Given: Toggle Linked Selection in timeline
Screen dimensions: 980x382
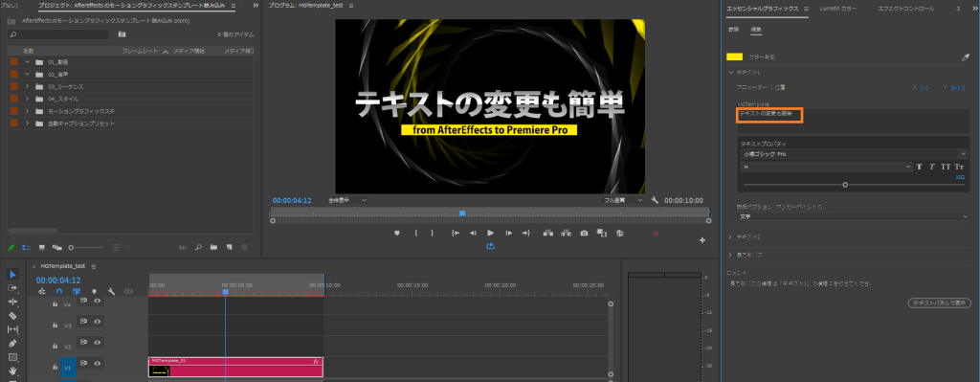Looking at the screenshot, I should click(77, 291).
